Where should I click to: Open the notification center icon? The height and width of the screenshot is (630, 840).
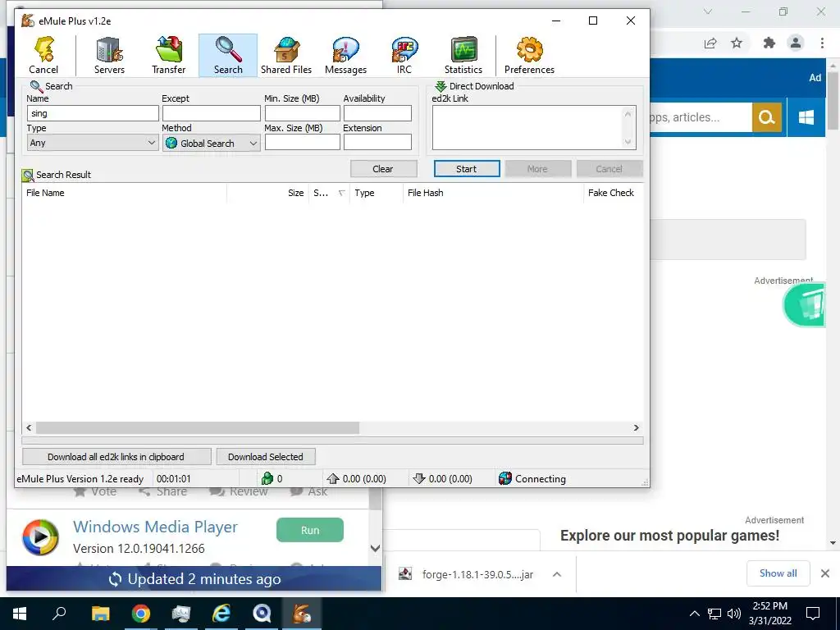(813, 614)
